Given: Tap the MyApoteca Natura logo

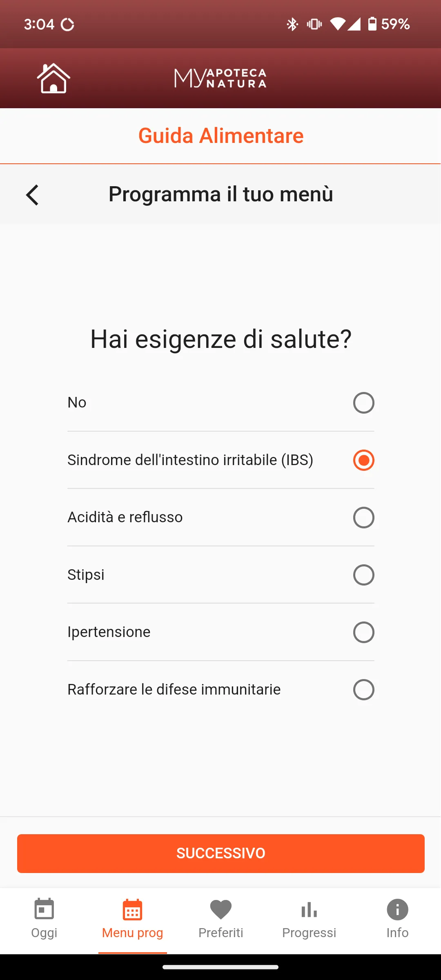Looking at the screenshot, I should point(220,78).
